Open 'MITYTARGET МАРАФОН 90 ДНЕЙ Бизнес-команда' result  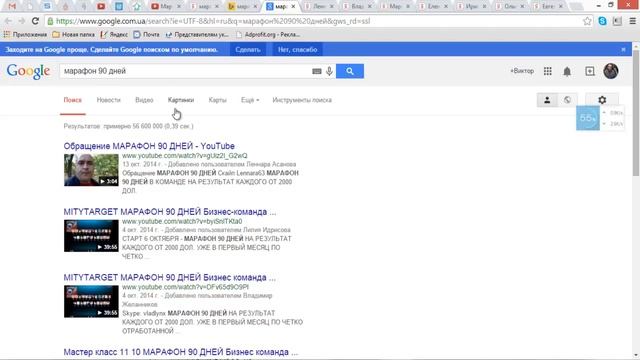pos(170,212)
